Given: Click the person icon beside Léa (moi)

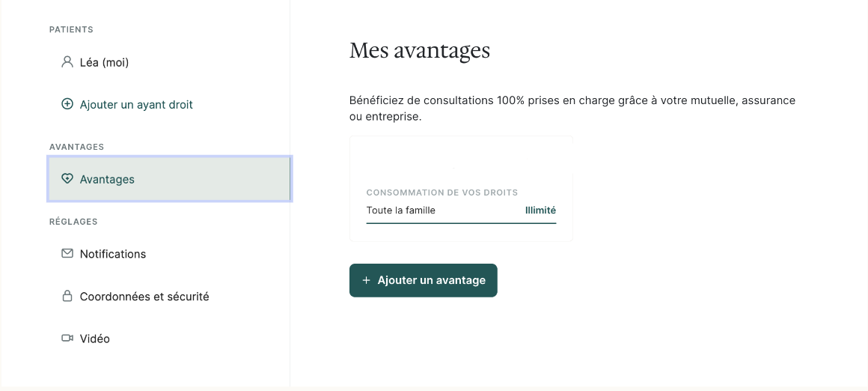Looking at the screenshot, I should point(67,61).
